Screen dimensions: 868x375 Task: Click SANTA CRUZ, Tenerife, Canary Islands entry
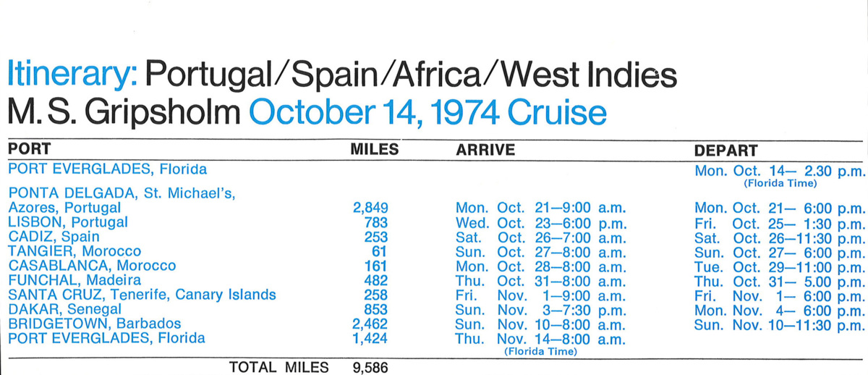(x=142, y=295)
